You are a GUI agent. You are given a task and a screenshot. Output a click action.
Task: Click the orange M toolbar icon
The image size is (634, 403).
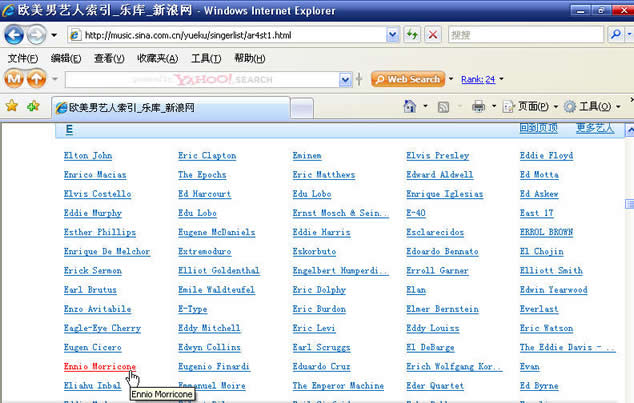point(14,78)
